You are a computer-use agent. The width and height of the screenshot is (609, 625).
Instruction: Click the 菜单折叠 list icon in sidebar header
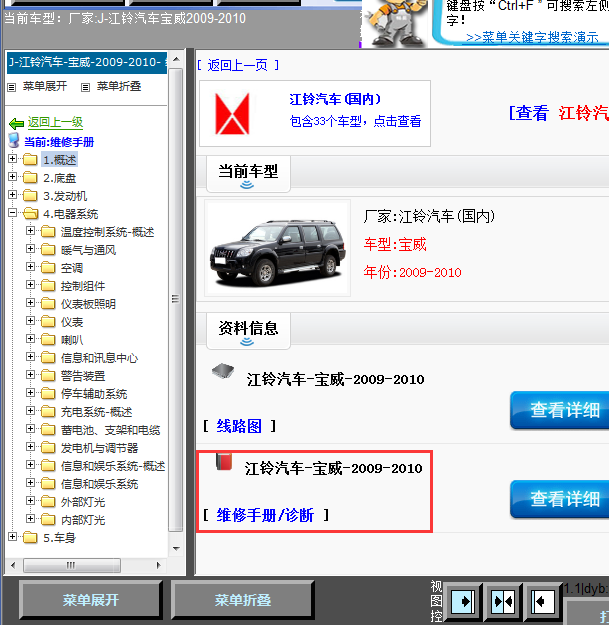tap(85, 87)
